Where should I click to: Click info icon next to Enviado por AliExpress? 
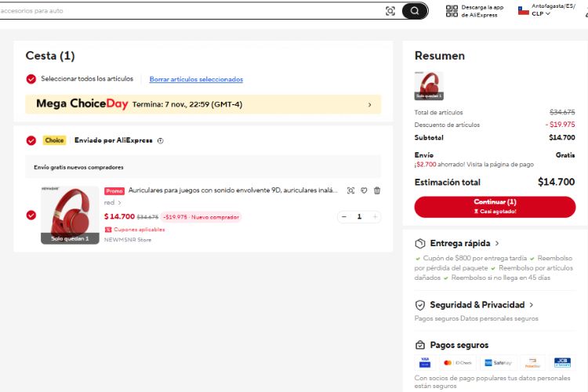[161, 141]
